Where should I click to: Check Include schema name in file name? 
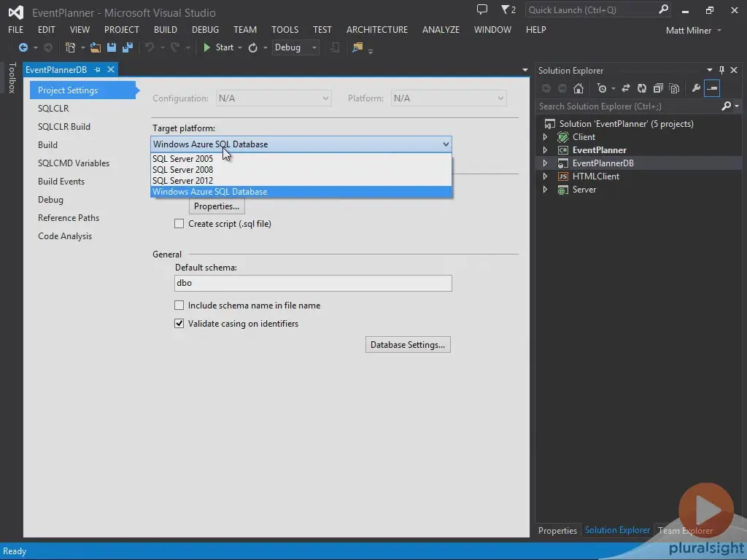[x=179, y=306]
